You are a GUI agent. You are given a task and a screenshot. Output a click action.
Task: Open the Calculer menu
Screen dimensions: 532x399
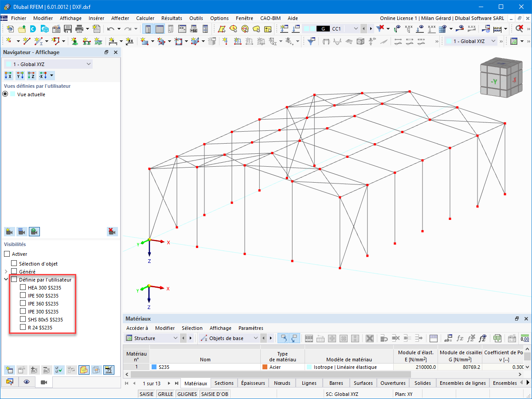click(145, 18)
